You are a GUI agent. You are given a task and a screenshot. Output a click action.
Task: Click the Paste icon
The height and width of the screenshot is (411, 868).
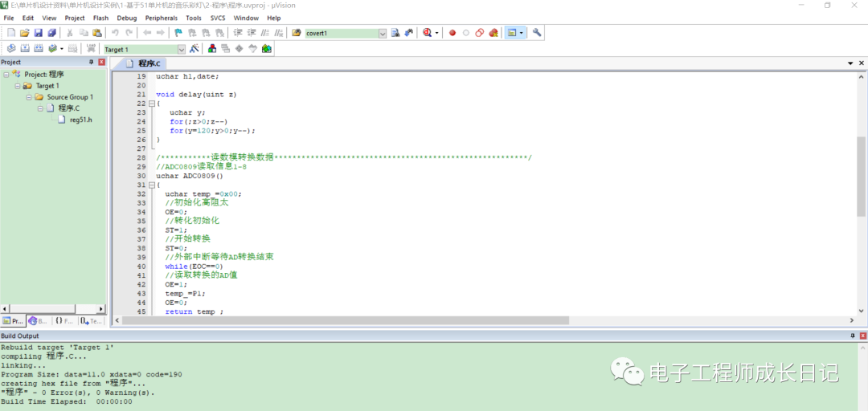[97, 33]
